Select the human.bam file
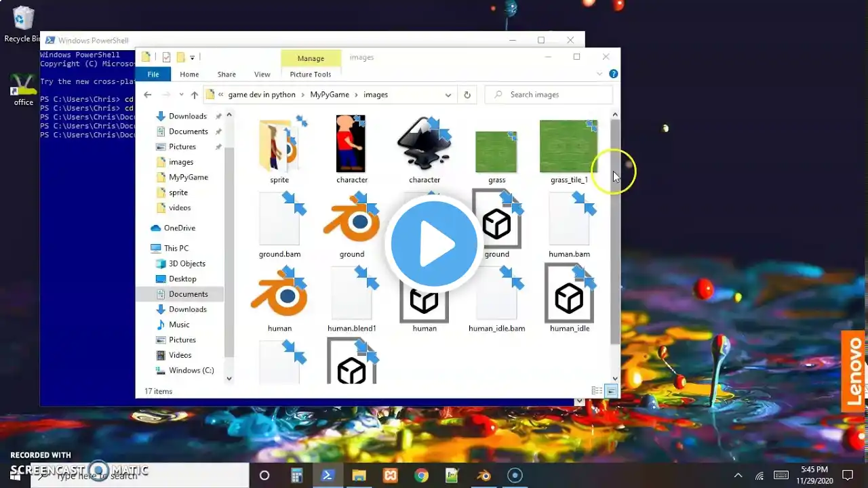 569,225
